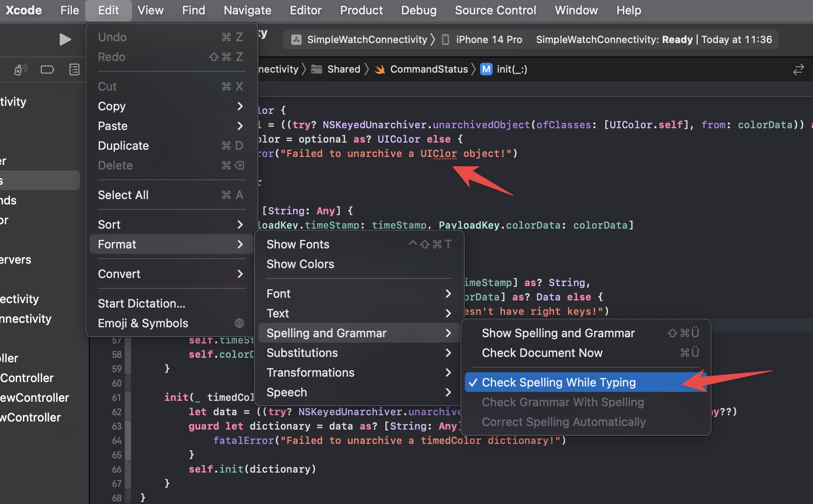Click the M method icon in breadcrumb
The width and height of the screenshot is (813, 504).
coord(486,69)
